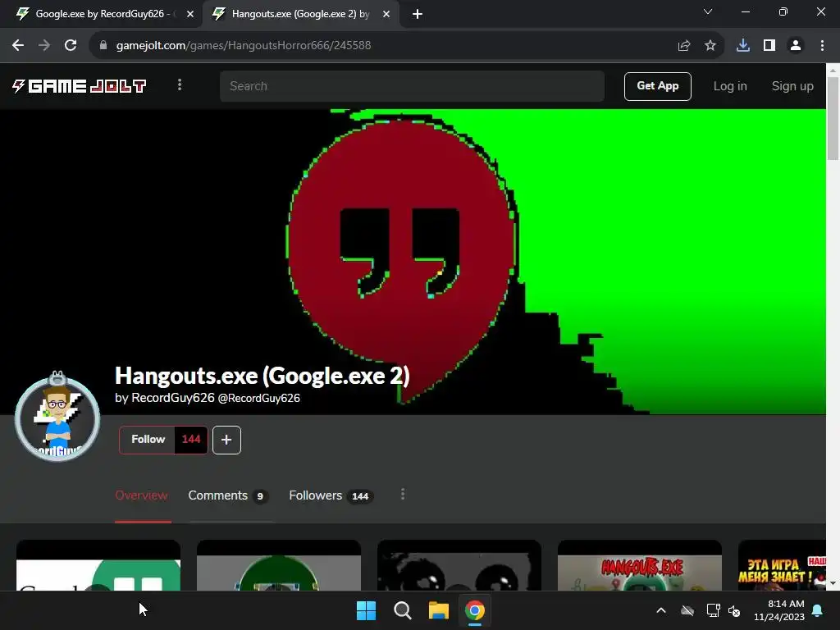This screenshot has height=630, width=840.
Task: Bookmark this page with star icon
Action: pyautogui.click(x=710, y=46)
